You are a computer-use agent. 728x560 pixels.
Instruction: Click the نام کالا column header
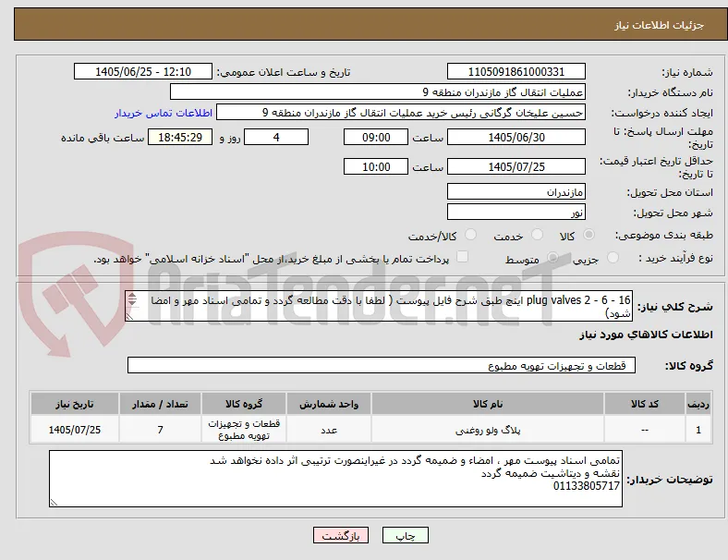[x=488, y=404]
